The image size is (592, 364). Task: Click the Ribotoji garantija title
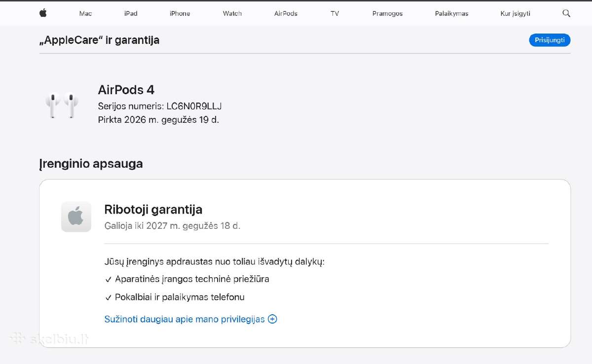153,210
